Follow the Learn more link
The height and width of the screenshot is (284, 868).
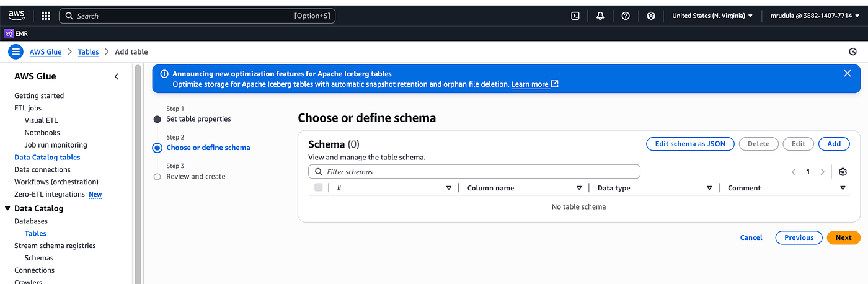(x=529, y=84)
